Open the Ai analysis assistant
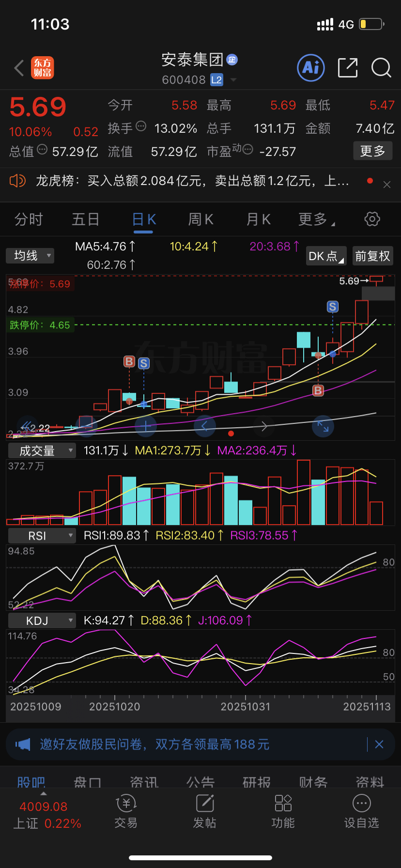The height and width of the screenshot is (868, 401). tap(310, 67)
